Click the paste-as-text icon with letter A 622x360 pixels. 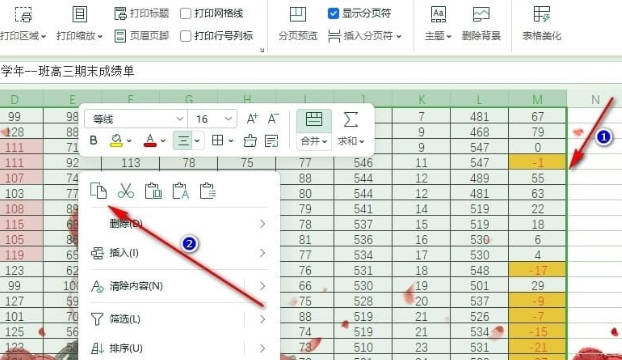tap(180, 191)
